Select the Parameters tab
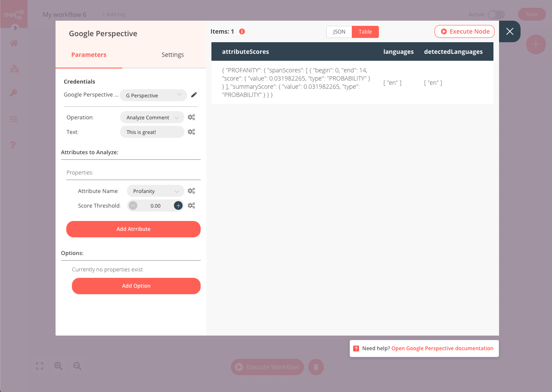The image size is (552, 392). (x=89, y=55)
